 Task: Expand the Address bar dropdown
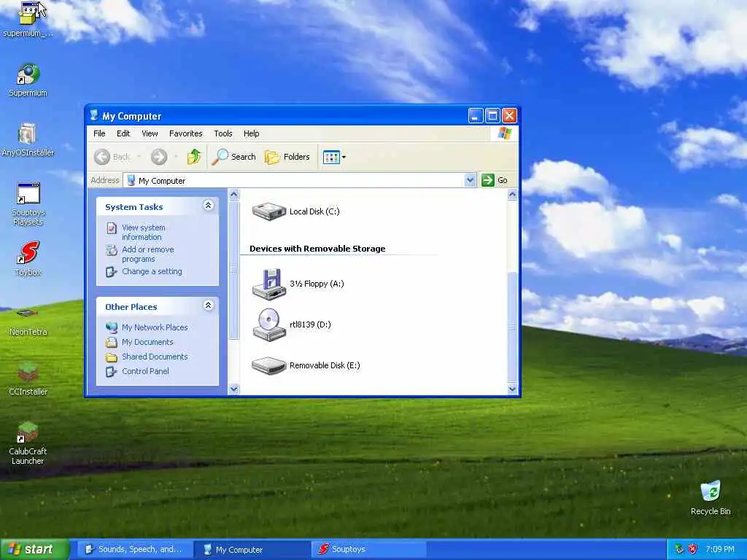[471, 180]
